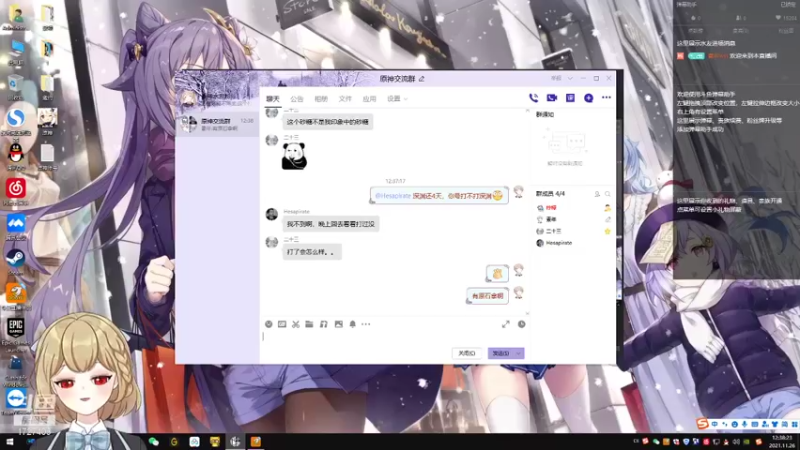The image size is (800, 450).
Task: Switch to the 公告 (announcements) tab
Action: click(297, 99)
